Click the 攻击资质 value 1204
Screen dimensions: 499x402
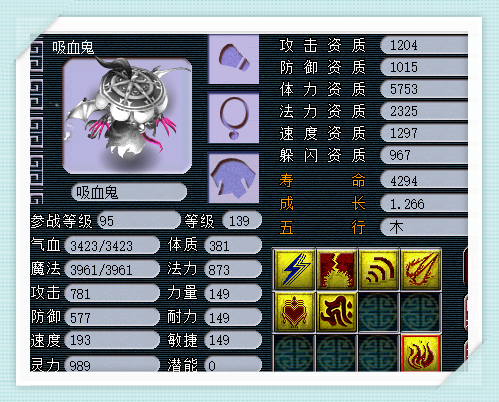click(x=424, y=45)
